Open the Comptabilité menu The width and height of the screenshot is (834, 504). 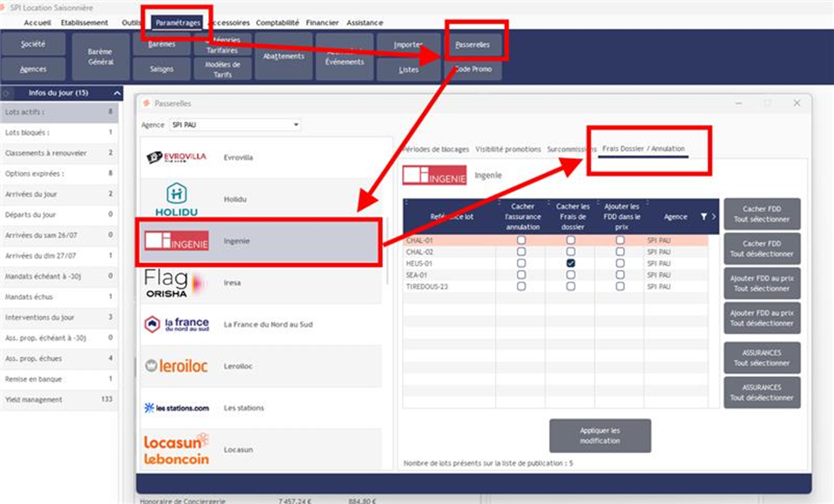click(x=277, y=22)
